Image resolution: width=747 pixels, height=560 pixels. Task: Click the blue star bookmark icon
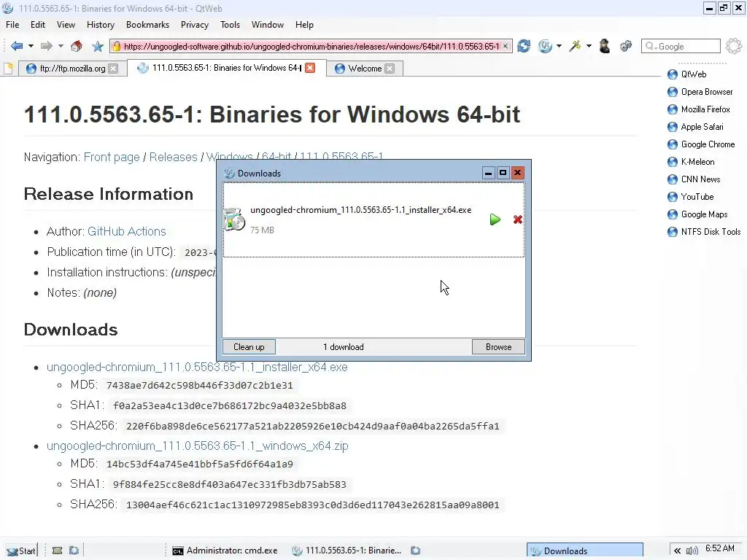point(98,46)
